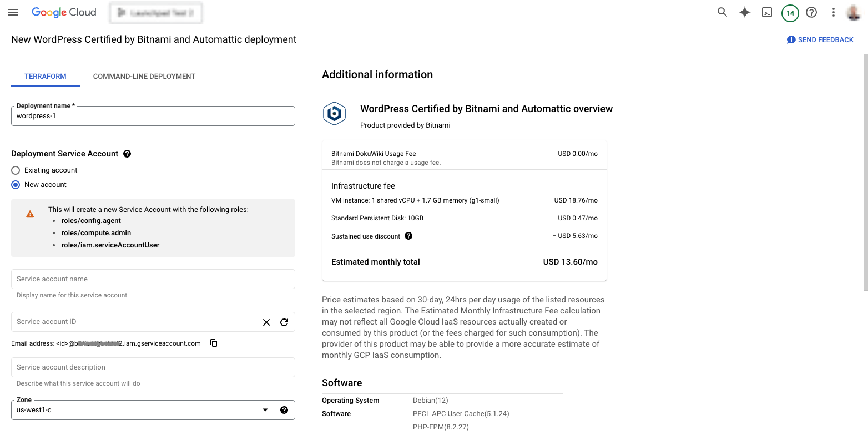The width and height of the screenshot is (868, 435).
Task: Expand the Zone us-west1-c dropdown
Action: pyautogui.click(x=153, y=410)
